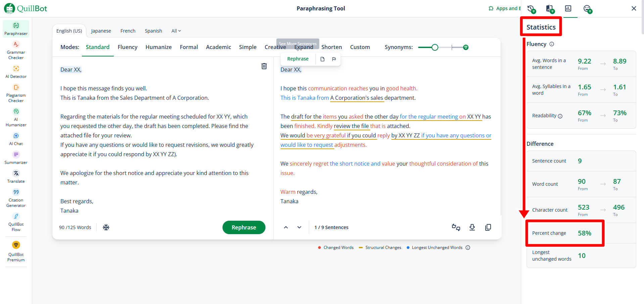Open QuillBot Premium from the sidebar
The height and width of the screenshot is (304, 644).
click(16, 252)
